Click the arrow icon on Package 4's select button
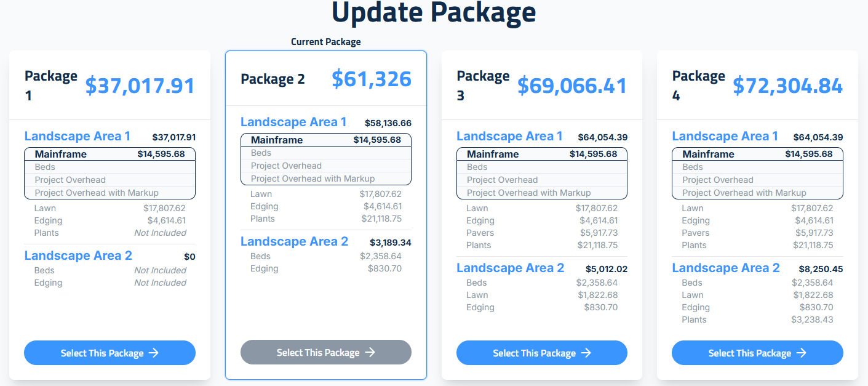868x386 pixels. coord(802,353)
